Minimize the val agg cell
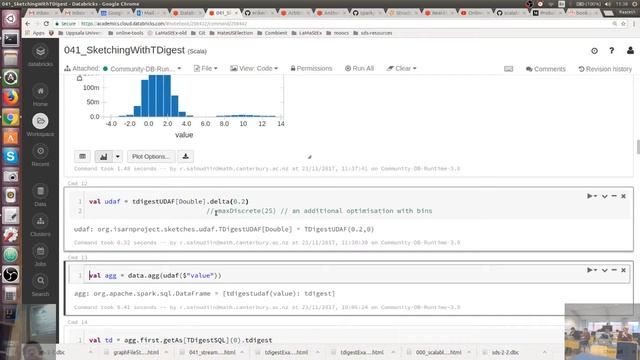 coord(614,270)
